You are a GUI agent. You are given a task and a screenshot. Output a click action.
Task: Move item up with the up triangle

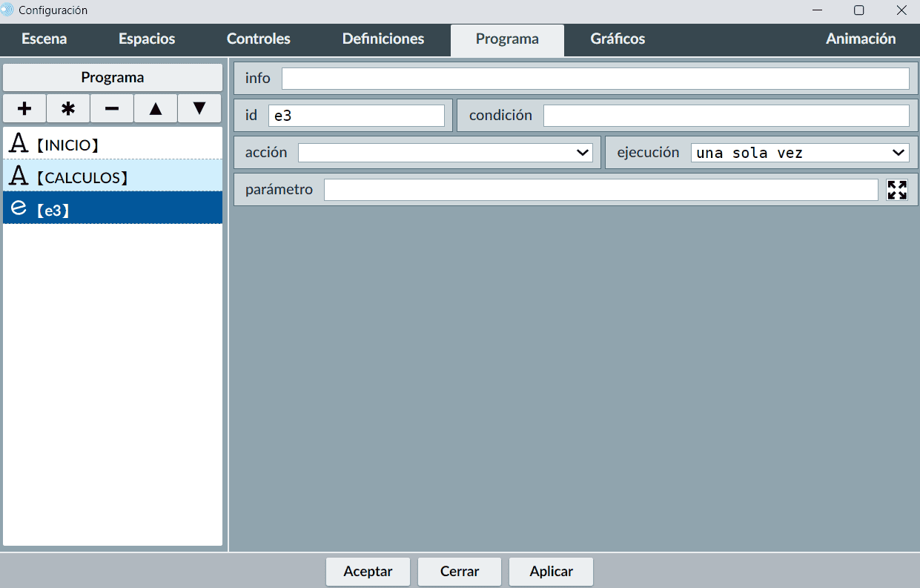click(156, 108)
